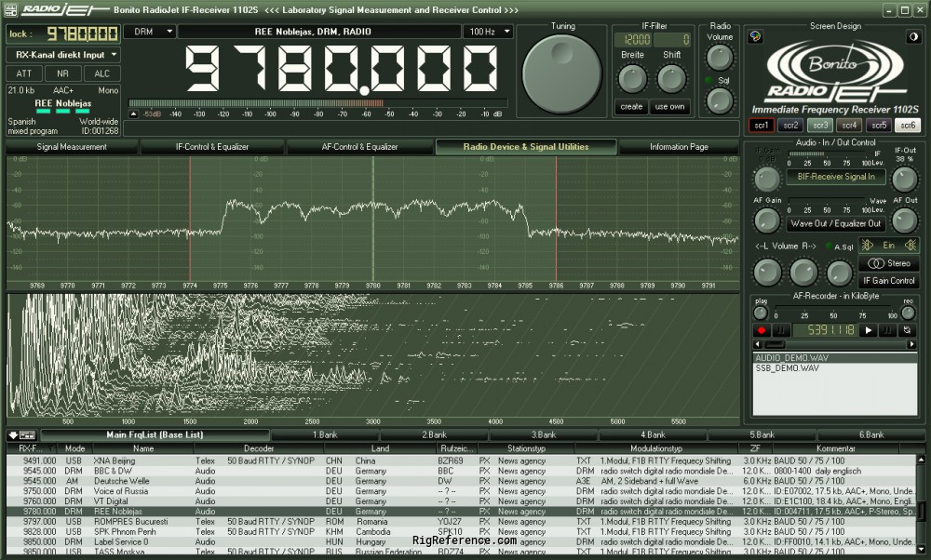Click the IF-Filter 12000 width field
This screenshot has height=560, width=931.
[x=633, y=40]
